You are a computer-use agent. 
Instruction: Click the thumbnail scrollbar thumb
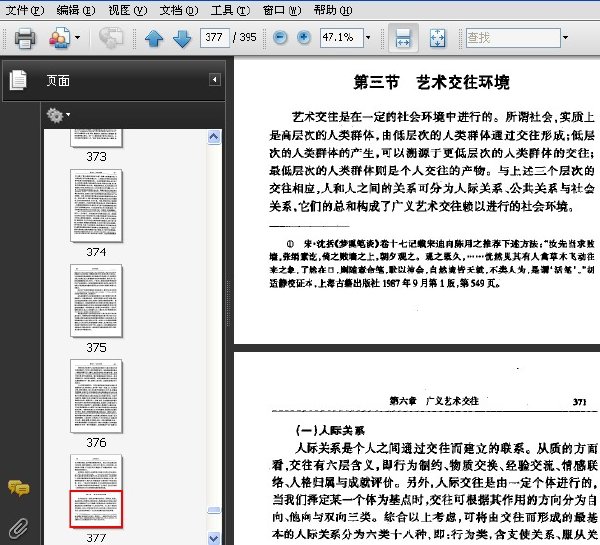point(214,511)
